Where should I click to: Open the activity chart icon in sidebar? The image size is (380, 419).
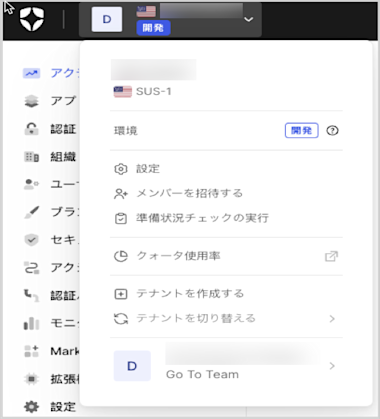(31, 73)
